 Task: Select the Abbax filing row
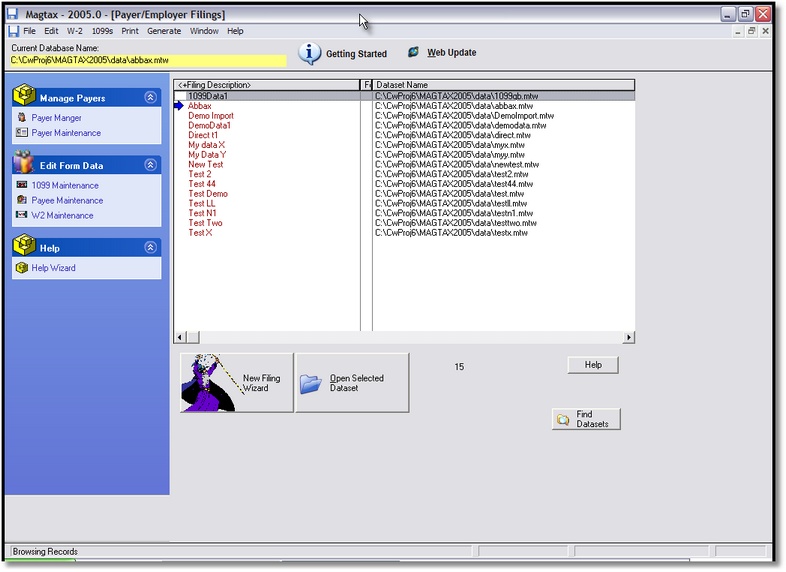[405, 106]
